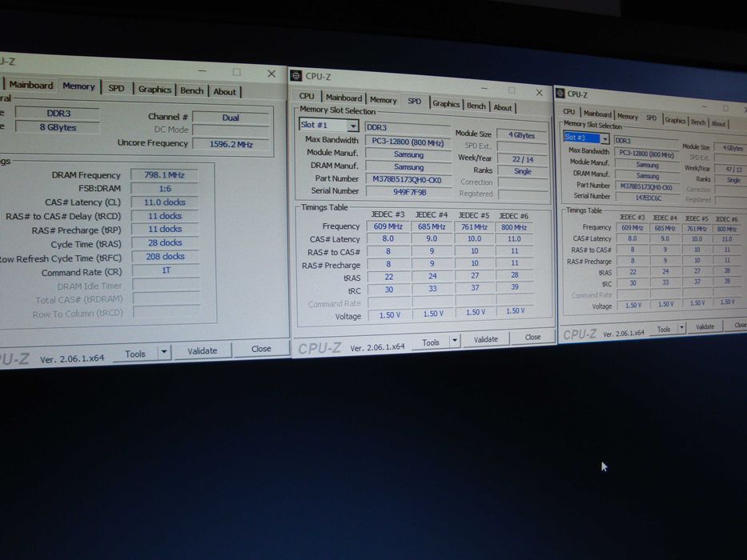Open the Slot #3 dropdown in right window
This screenshot has width=747, height=560.
coord(604,138)
